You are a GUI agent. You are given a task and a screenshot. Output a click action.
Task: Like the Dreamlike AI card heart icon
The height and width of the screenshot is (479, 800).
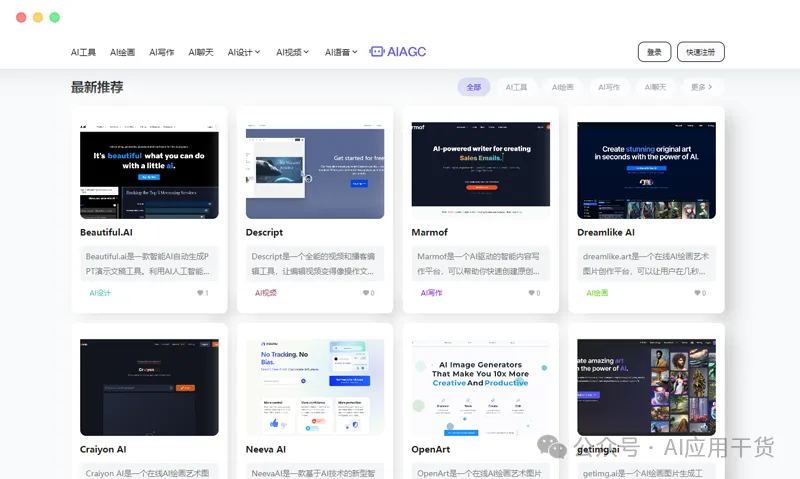[697, 293]
